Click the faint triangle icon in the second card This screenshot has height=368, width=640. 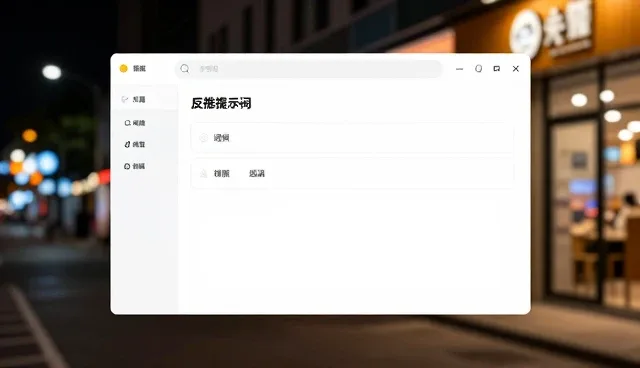[x=203, y=174]
